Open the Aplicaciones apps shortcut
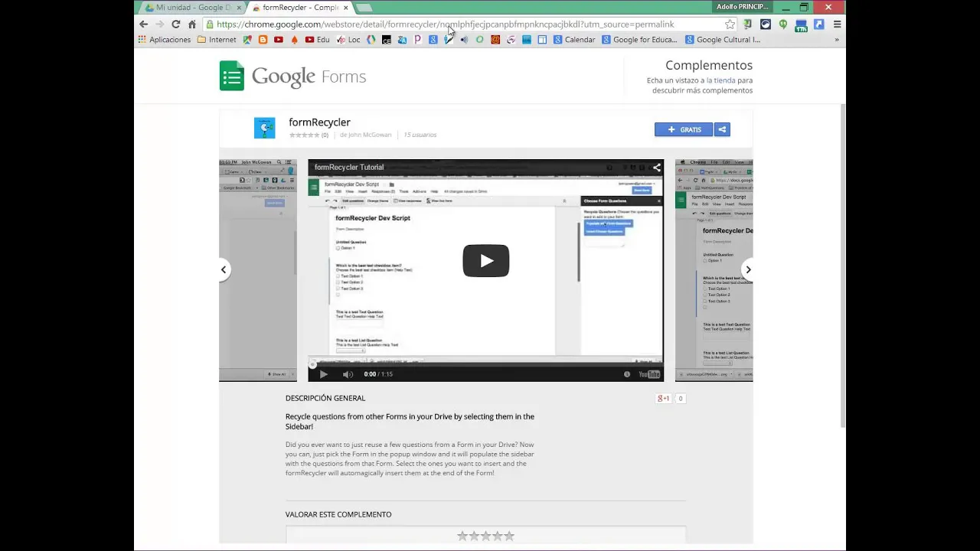Image resolution: width=980 pixels, height=551 pixels. pos(165,40)
